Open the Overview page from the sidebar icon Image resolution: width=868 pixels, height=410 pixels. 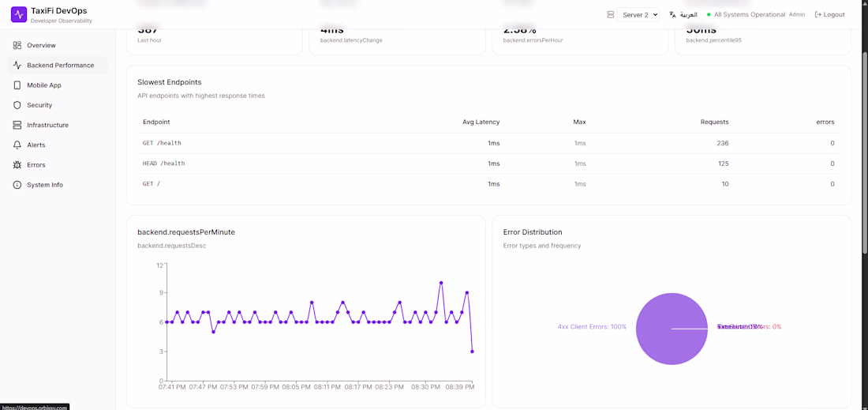[17, 46]
